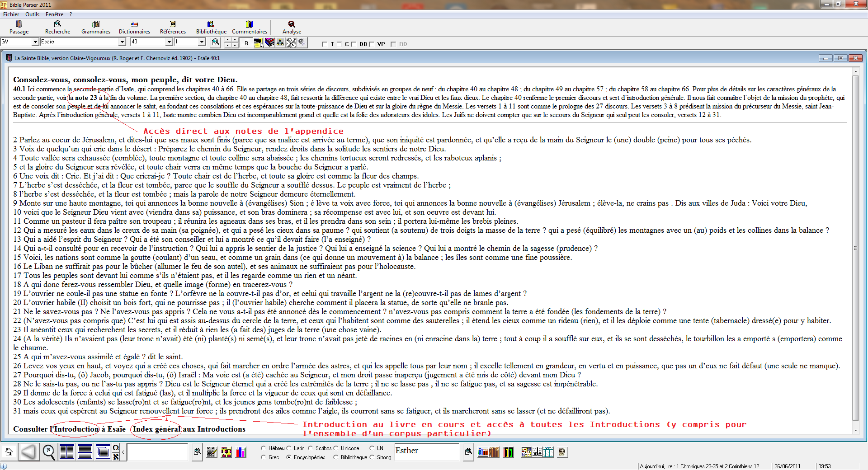Screen dimensions: 868x470
Task: Enable the T checkbox
Action: (324, 44)
